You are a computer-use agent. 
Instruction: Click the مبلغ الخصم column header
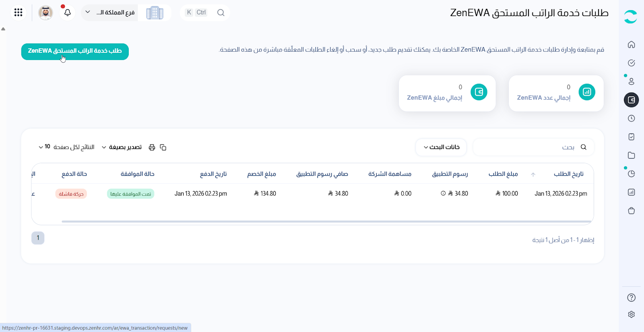point(262,174)
